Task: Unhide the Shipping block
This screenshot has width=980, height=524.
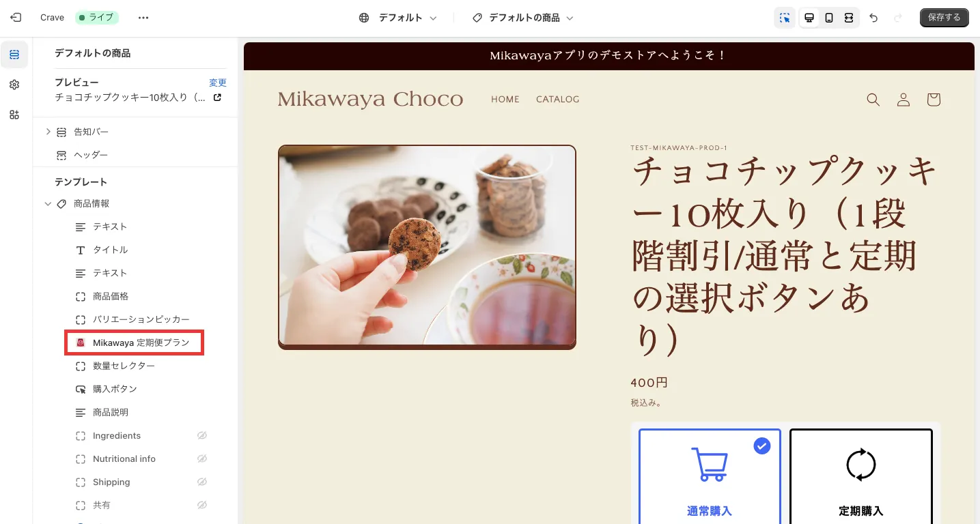Action: 202,482
